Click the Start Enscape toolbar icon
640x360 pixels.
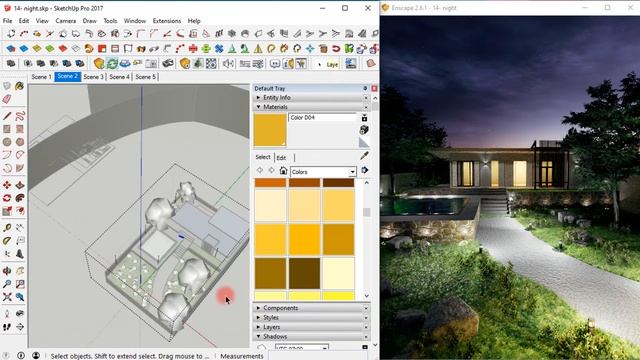(x=99, y=63)
